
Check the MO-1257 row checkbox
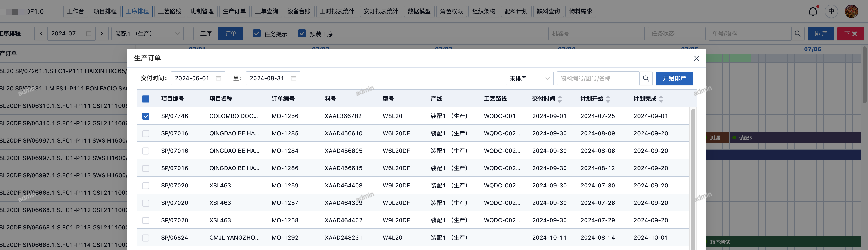pos(145,203)
